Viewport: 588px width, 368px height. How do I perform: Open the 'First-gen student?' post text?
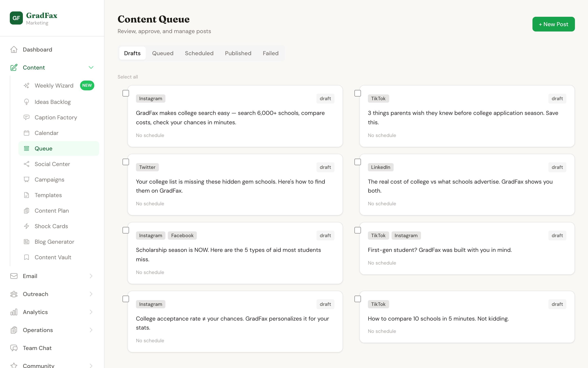point(440,250)
